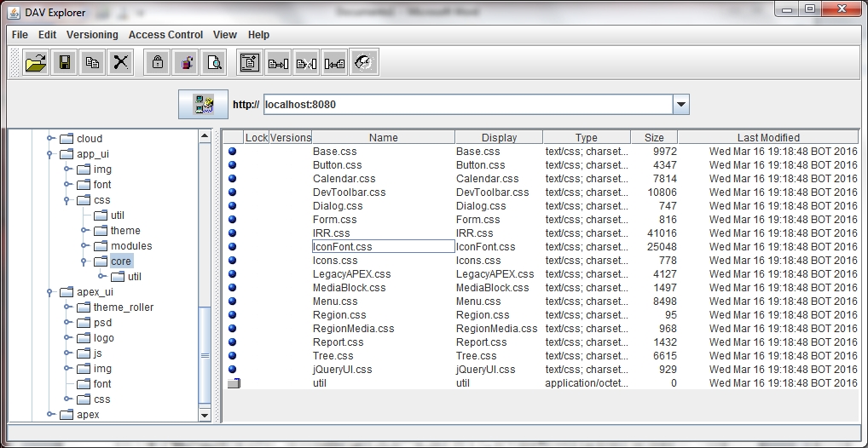Click the blue ball icon of IRR.css
868x448 pixels.
coord(233,233)
